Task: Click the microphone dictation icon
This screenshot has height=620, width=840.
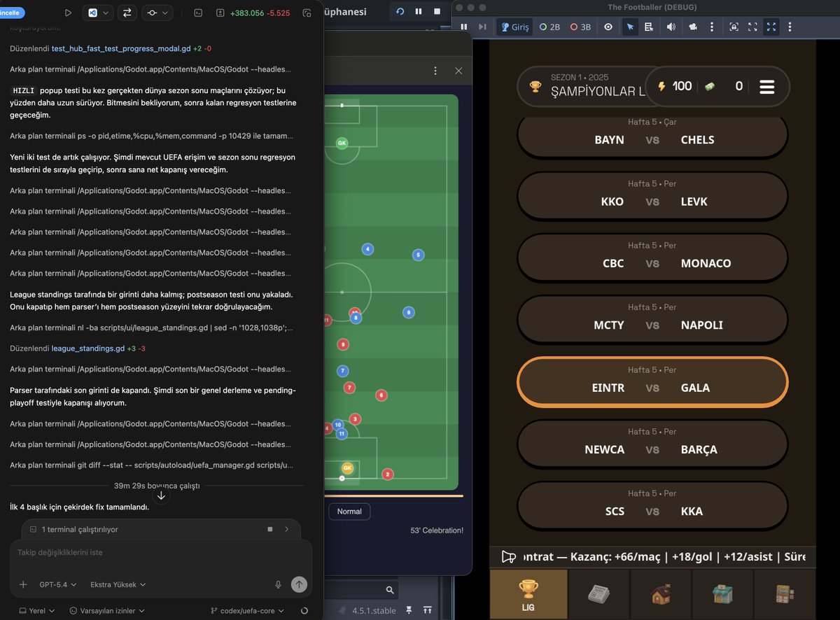Action: 278,584
